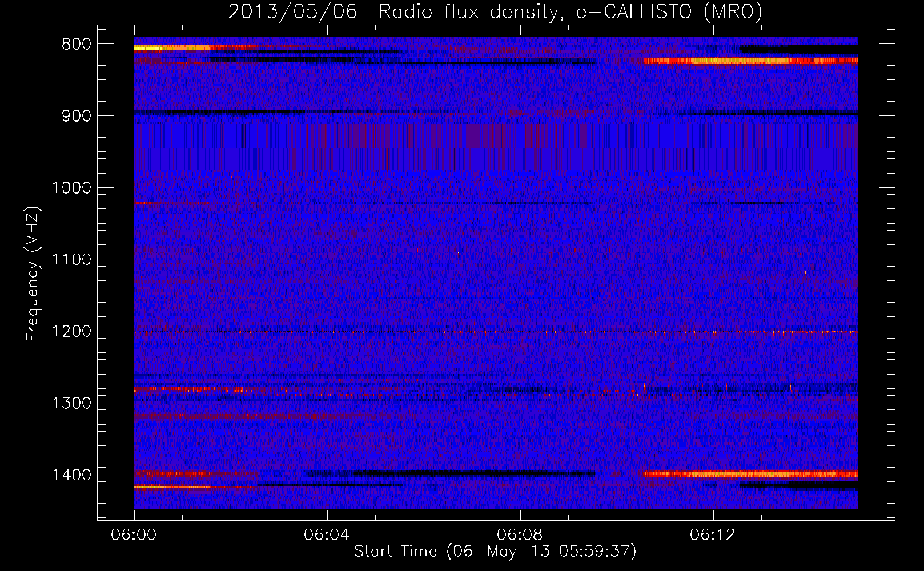
Task: Click the bright orange band near 820 MHz after 06:12
Action: [x=750, y=61]
